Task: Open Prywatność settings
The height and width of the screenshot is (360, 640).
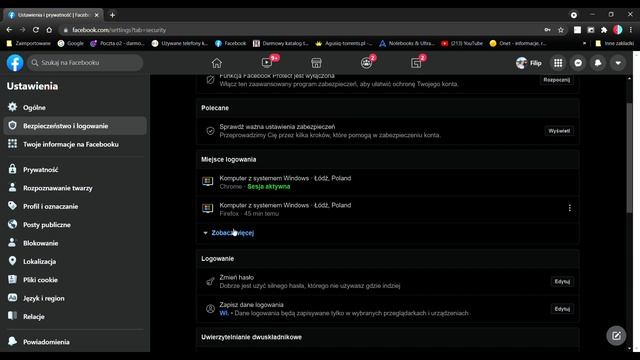Action: coord(75,169)
